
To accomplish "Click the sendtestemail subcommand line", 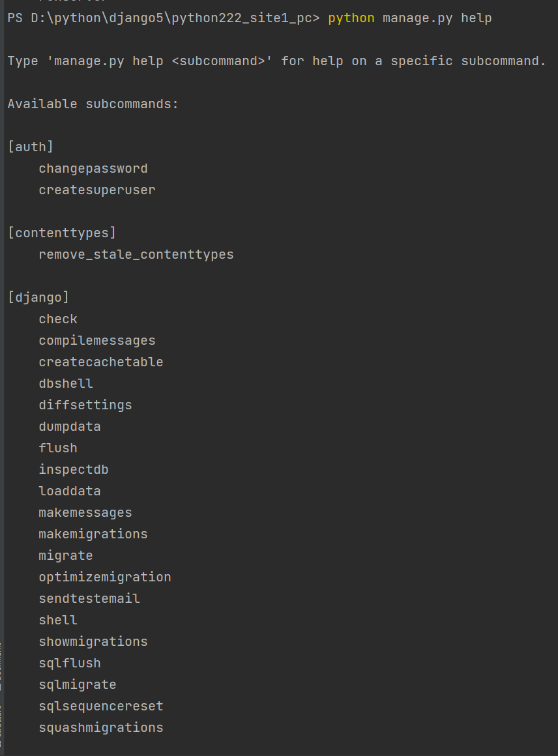I will tap(89, 599).
